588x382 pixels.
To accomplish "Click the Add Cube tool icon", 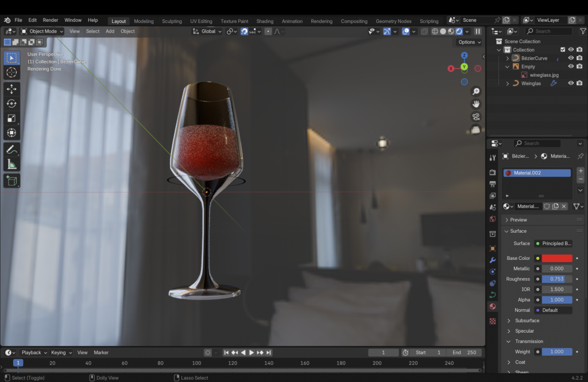I will 11,181.
